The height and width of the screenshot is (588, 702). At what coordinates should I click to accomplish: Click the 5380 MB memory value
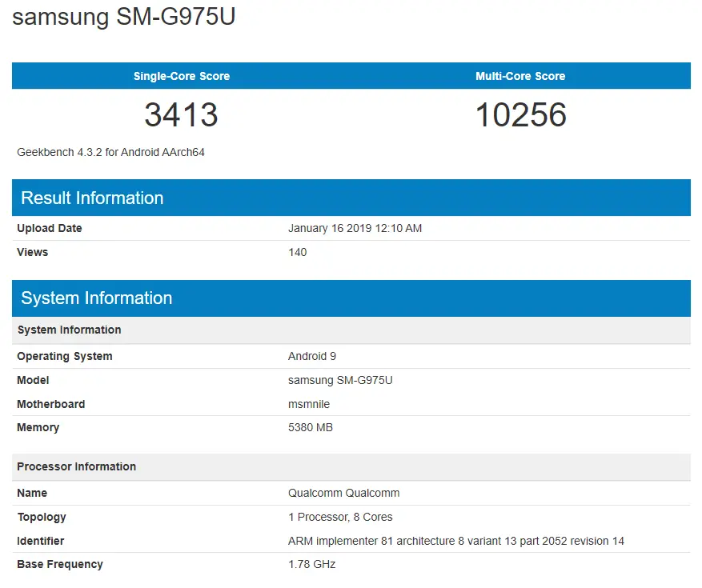[311, 427]
